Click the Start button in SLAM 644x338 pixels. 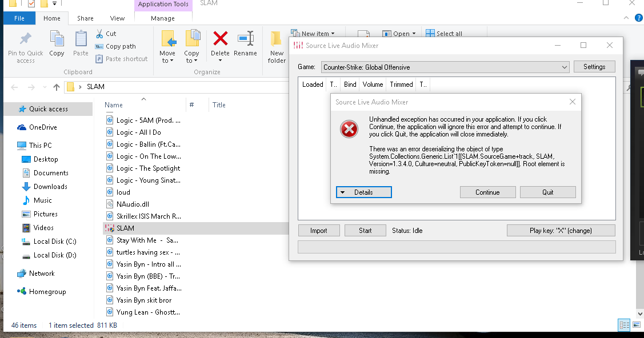[365, 231]
